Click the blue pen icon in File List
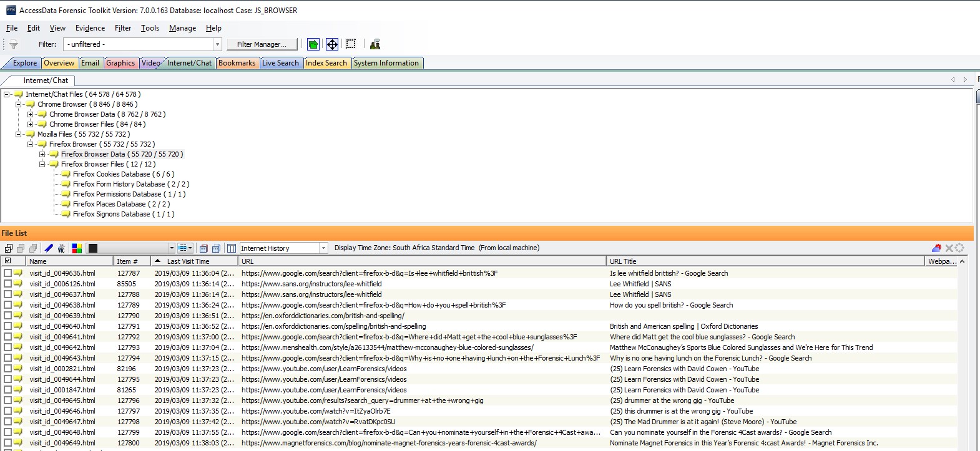This screenshot has width=980, height=451. (49, 248)
